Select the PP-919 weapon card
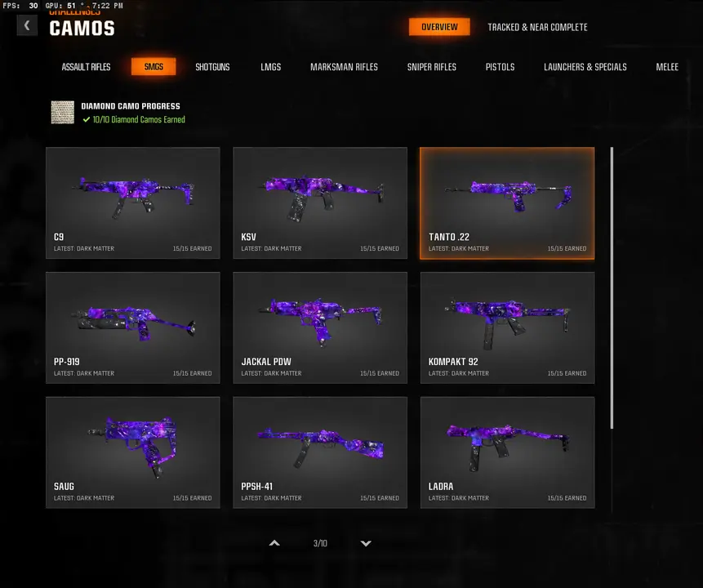The height and width of the screenshot is (588, 703). [x=133, y=327]
